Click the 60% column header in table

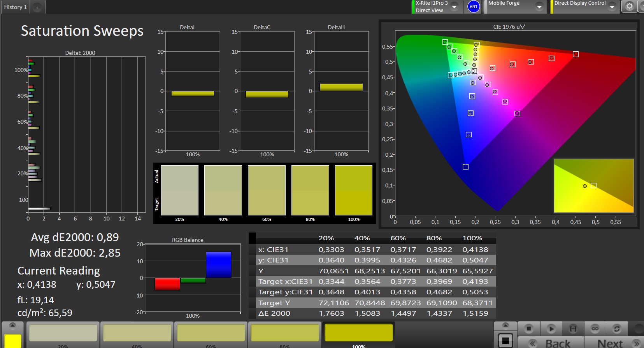(x=398, y=238)
